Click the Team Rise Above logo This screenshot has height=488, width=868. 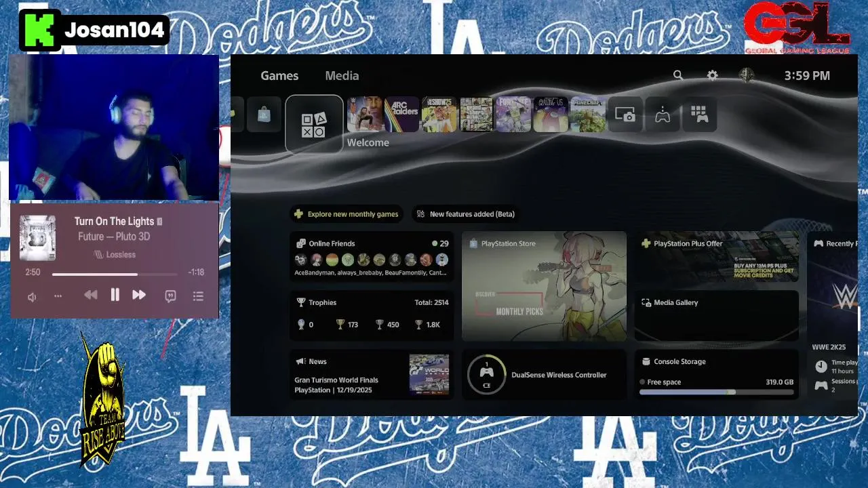103,401
